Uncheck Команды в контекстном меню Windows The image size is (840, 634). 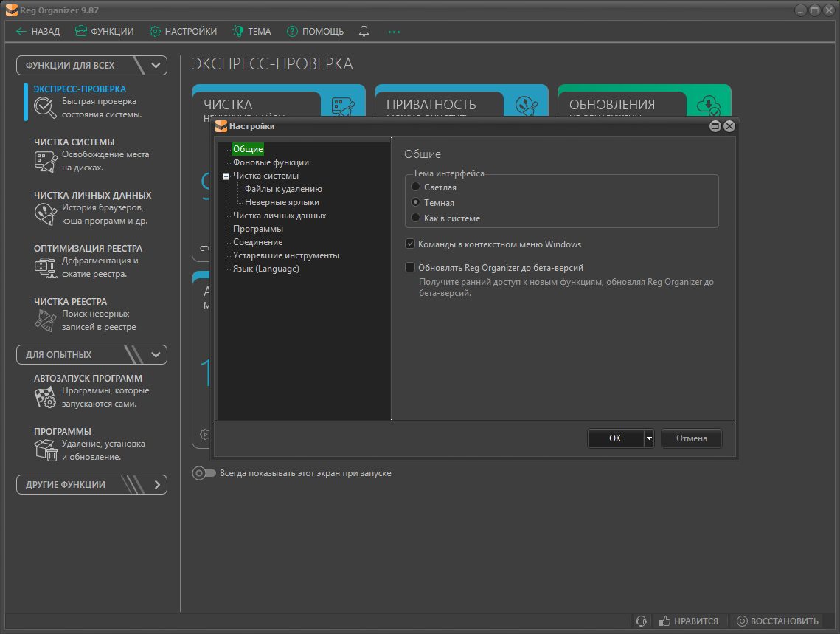(x=410, y=244)
